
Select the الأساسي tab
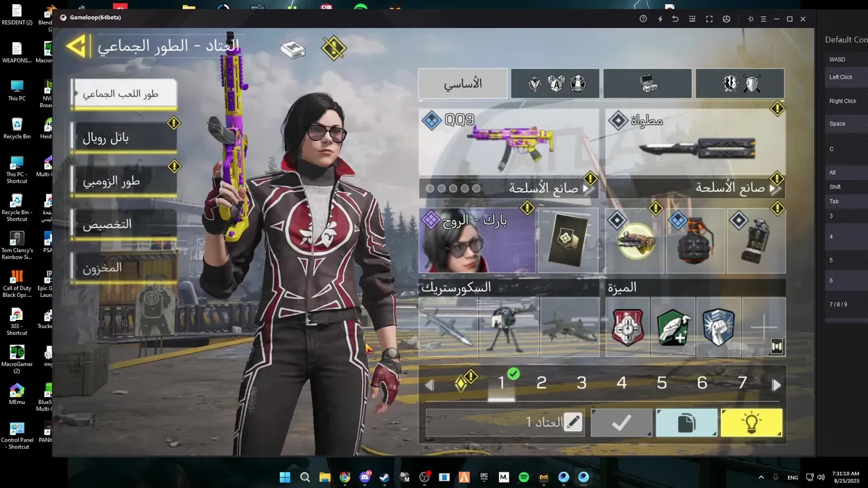(463, 83)
